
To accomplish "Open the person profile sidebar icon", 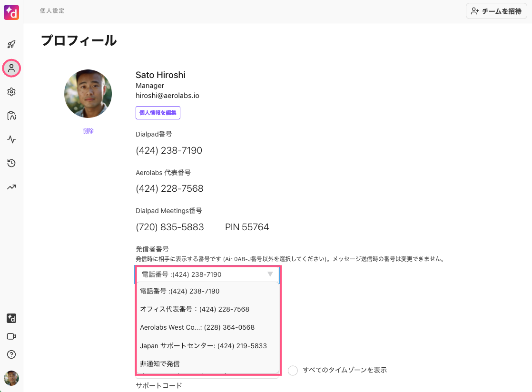I will tap(11, 68).
